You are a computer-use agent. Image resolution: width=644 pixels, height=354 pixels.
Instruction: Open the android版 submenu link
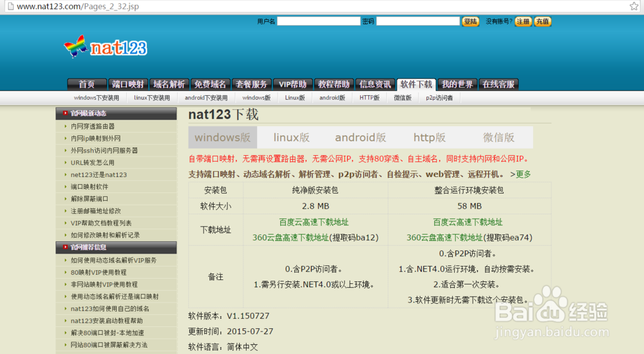tap(332, 98)
